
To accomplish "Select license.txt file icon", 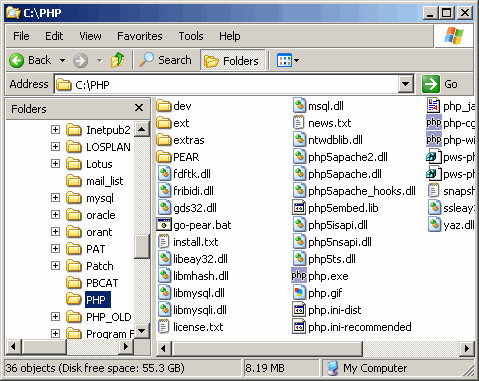I will tap(163, 327).
